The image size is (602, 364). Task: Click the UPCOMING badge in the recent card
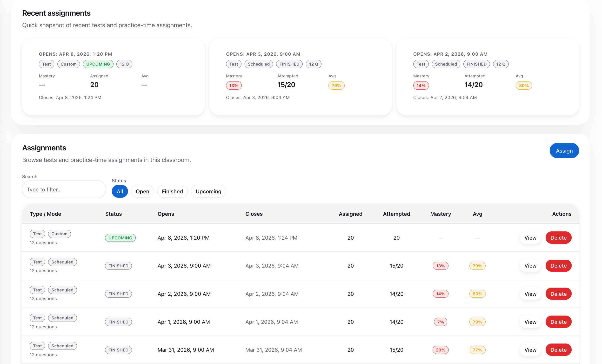98,64
